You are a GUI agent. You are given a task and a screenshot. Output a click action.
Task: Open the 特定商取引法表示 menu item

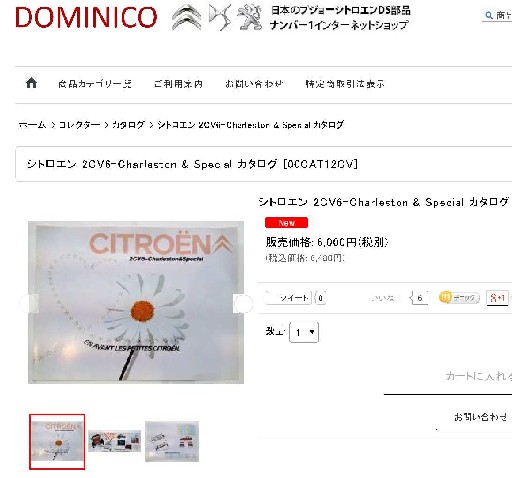(x=345, y=84)
